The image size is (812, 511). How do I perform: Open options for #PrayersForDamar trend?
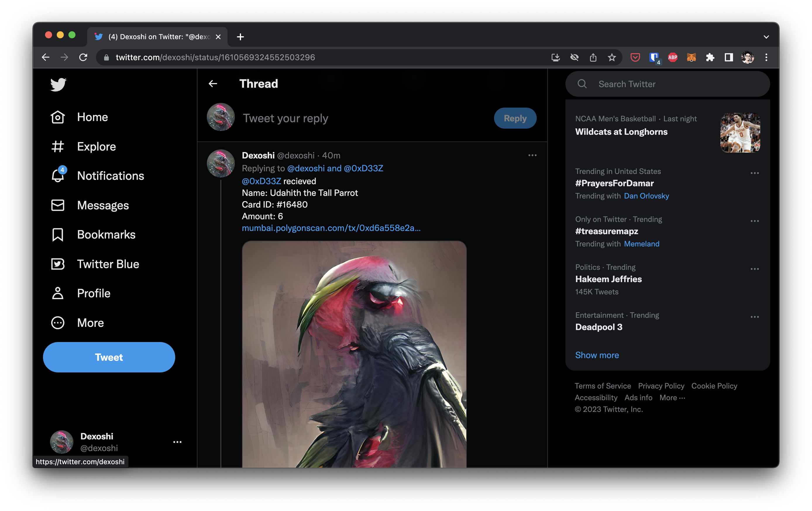(x=754, y=173)
